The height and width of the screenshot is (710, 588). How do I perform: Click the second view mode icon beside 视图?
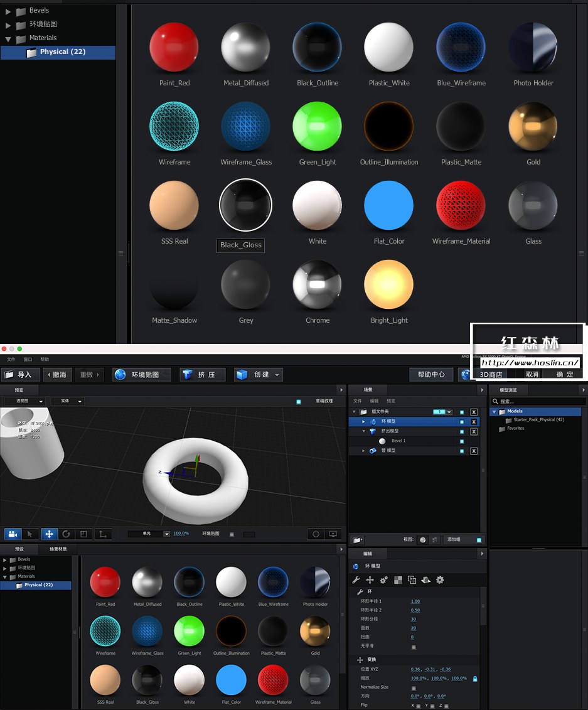point(434,540)
